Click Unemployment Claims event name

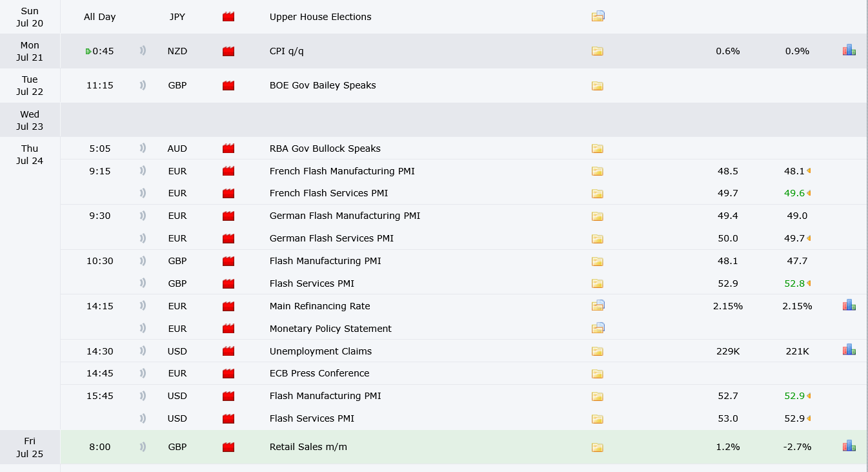321,351
